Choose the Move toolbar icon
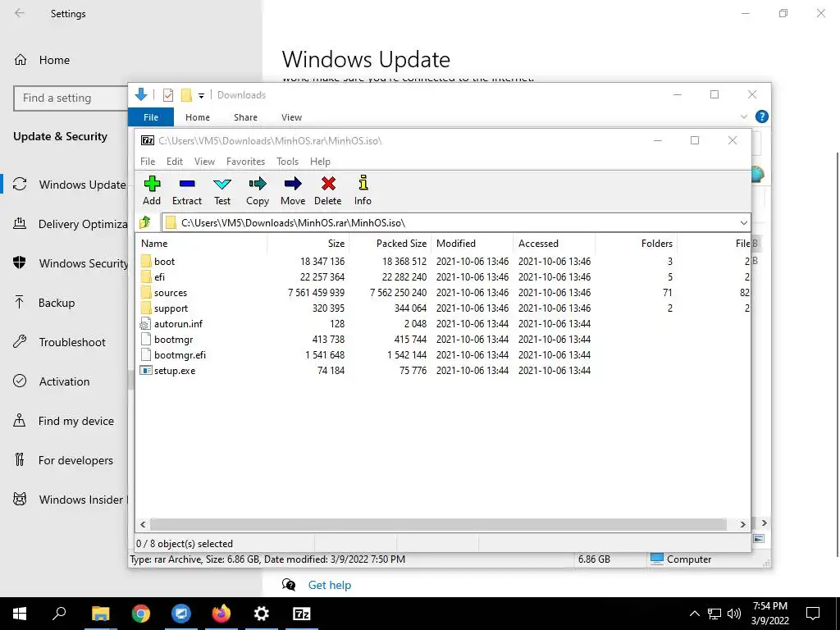This screenshot has height=630, width=840. point(293,184)
